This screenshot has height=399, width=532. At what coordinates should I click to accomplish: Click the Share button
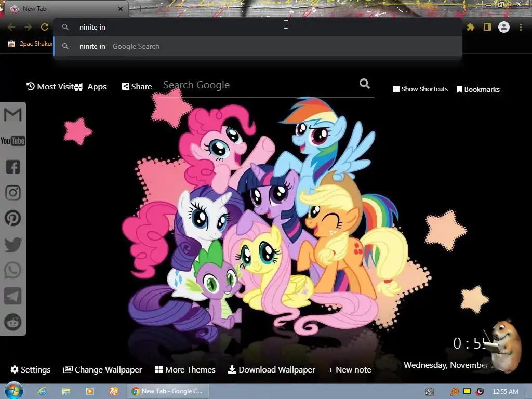(x=137, y=87)
